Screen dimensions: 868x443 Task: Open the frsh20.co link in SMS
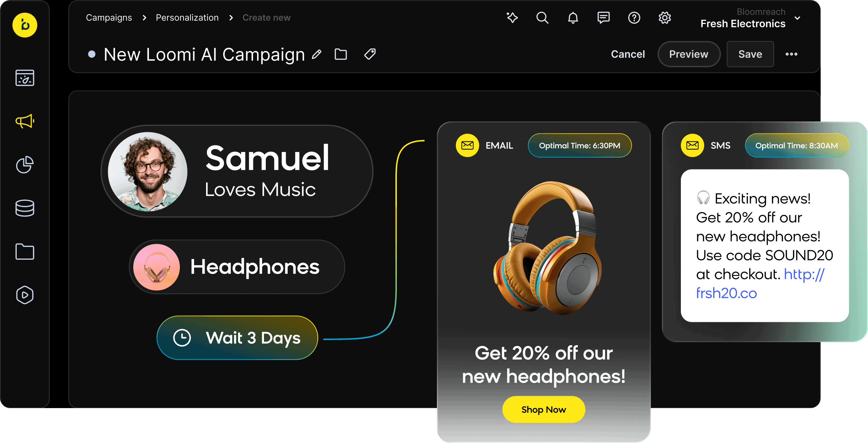pyautogui.click(x=726, y=293)
